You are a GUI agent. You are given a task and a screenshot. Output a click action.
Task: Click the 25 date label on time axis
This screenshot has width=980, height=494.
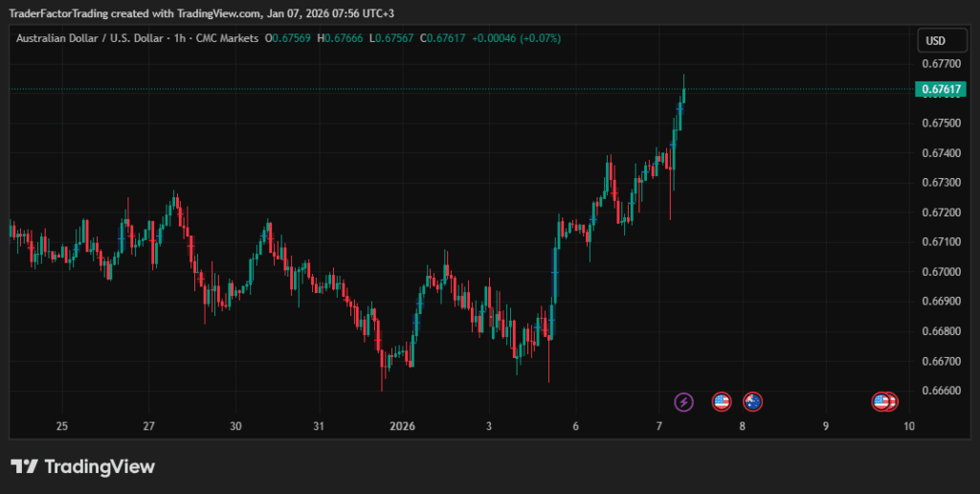pyautogui.click(x=61, y=426)
